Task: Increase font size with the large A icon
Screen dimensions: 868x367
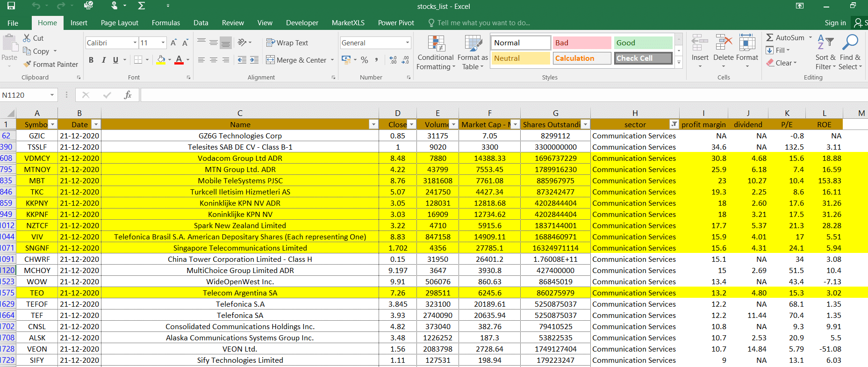Action: [x=173, y=43]
